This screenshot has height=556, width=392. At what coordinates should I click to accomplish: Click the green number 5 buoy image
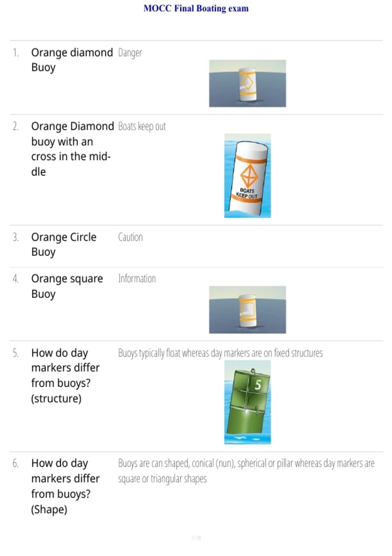coord(247,402)
